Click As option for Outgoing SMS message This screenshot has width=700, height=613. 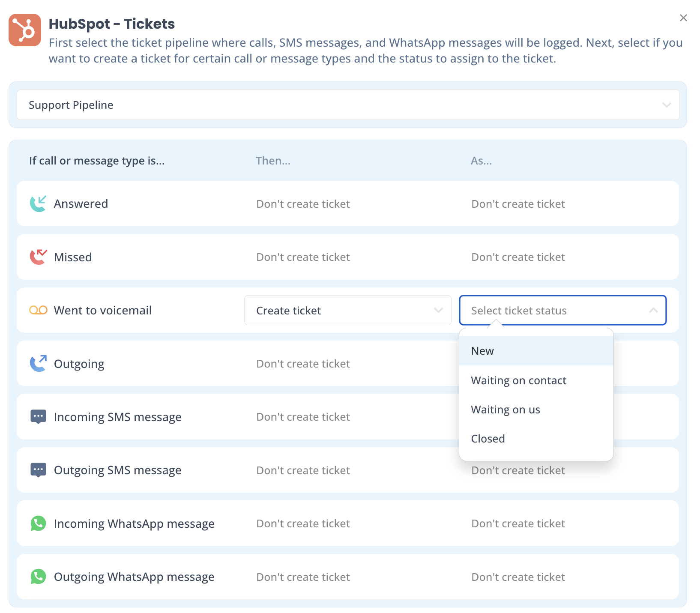(518, 470)
